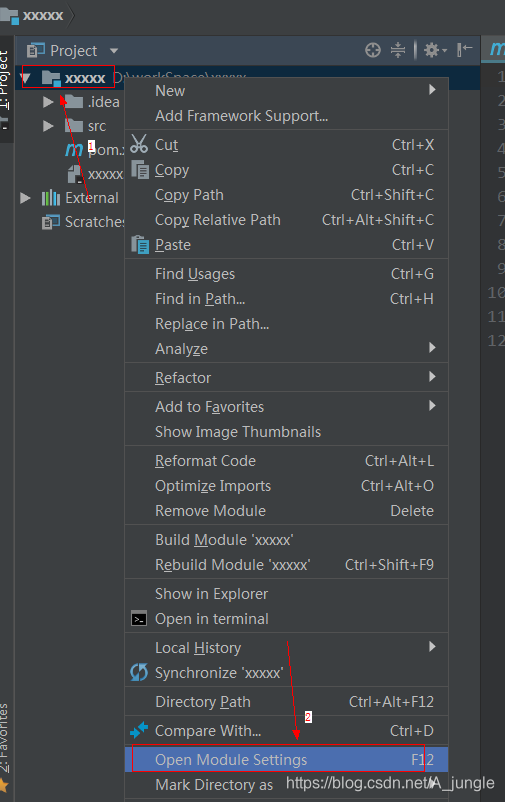
Task: Choose Optimize Imports
Action: click(x=287, y=486)
